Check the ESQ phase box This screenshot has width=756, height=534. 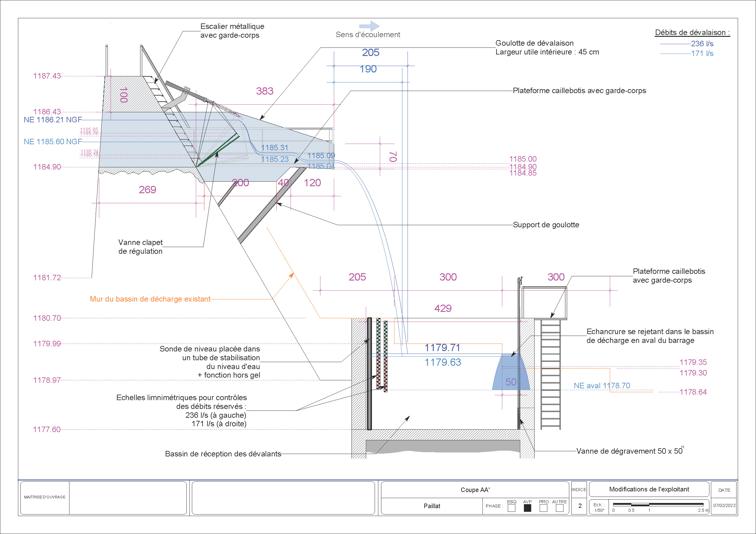click(x=511, y=508)
